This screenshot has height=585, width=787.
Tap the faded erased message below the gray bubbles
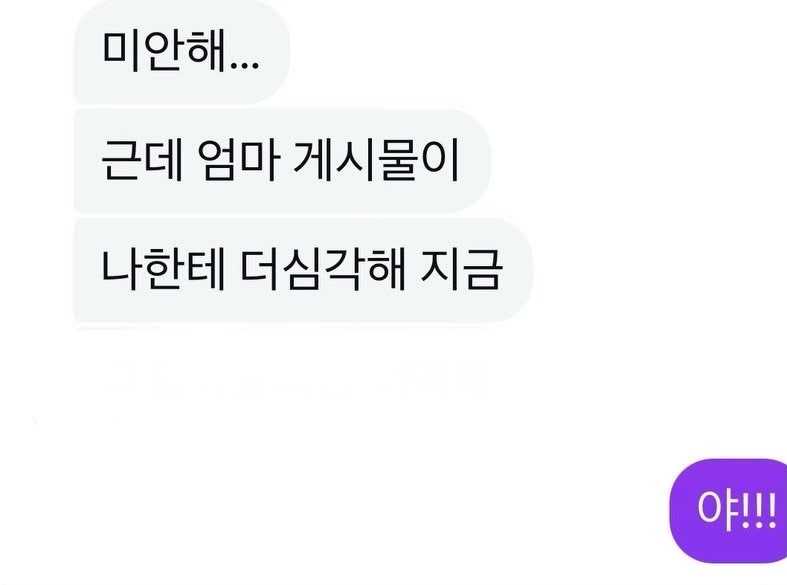[296, 379]
